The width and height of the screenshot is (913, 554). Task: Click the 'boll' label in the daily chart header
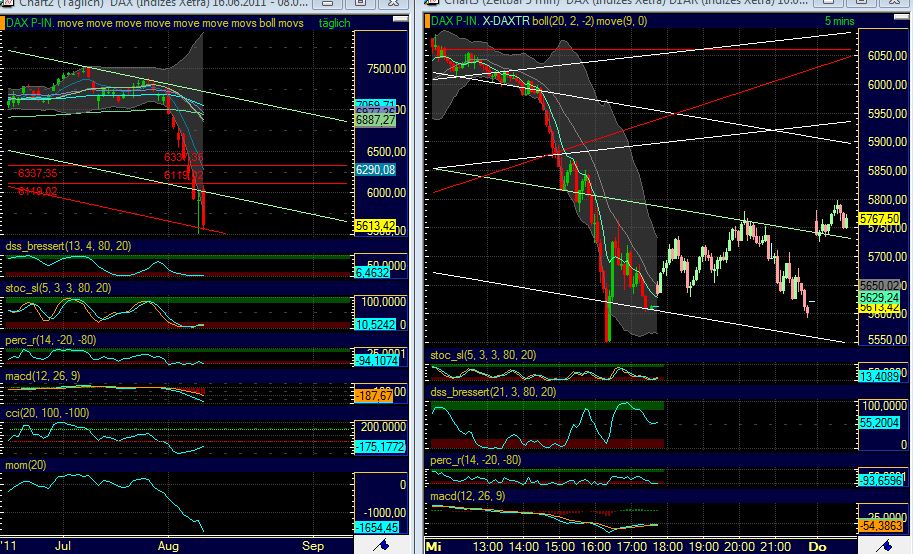click(x=268, y=23)
